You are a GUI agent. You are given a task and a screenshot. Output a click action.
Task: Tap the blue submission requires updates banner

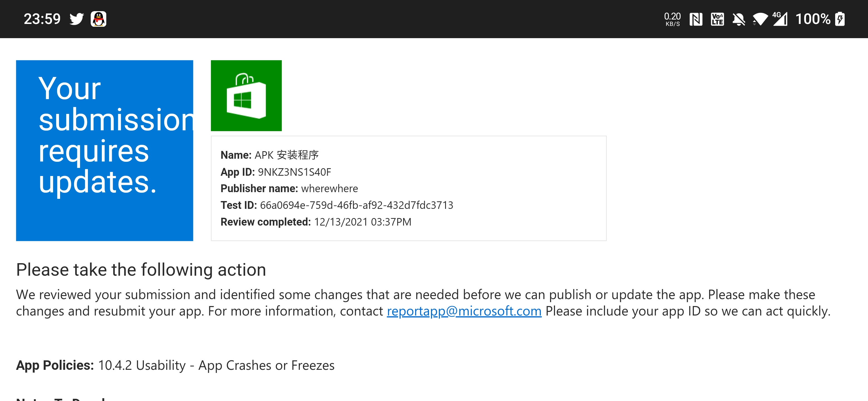(x=104, y=150)
